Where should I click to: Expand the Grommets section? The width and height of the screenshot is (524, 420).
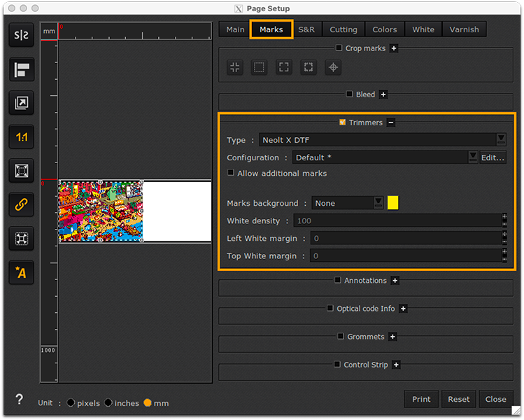tap(393, 337)
